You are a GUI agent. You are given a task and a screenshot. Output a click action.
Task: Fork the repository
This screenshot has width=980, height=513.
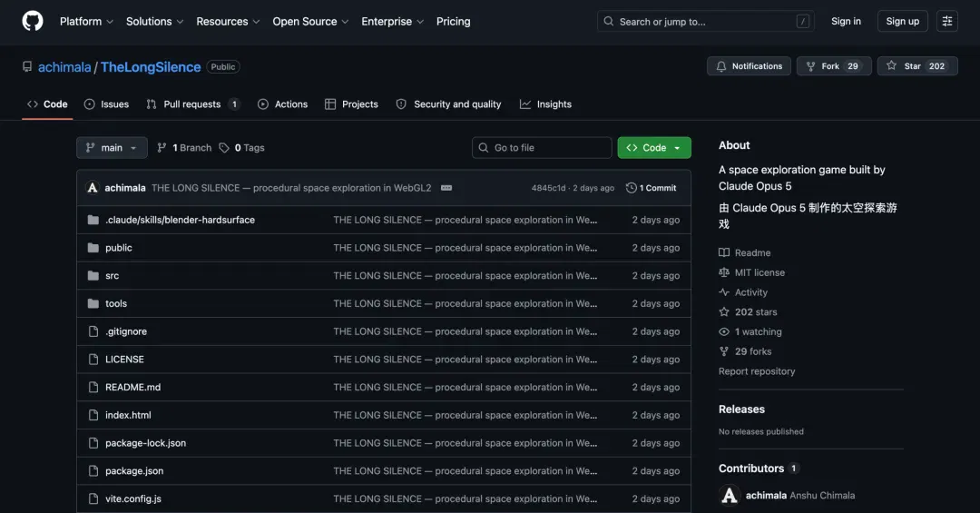(834, 66)
